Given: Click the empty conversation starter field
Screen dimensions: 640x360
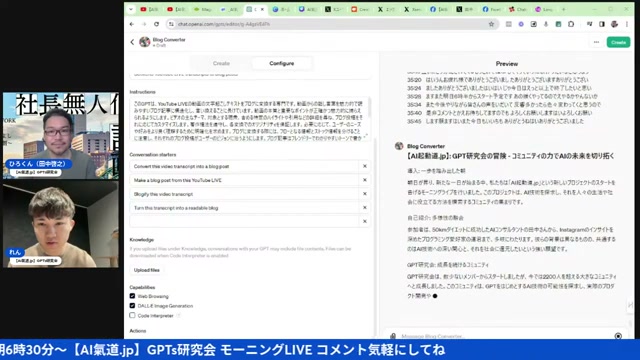Looking at the screenshot, I should [x=244, y=221].
